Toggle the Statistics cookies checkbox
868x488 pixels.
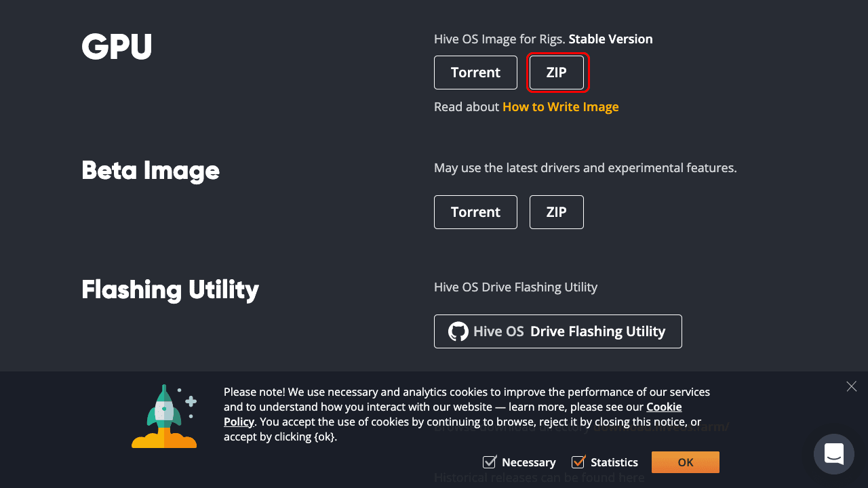coord(578,462)
